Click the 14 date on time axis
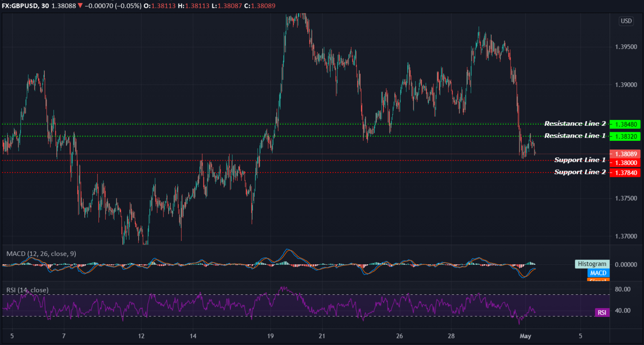The height and width of the screenshot is (345, 644). [193, 336]
